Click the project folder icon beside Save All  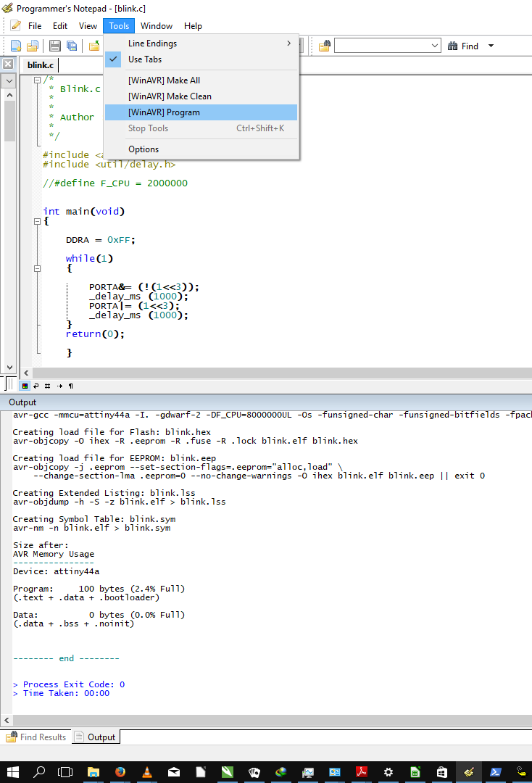pyautogui.click(x=93, y=46)
